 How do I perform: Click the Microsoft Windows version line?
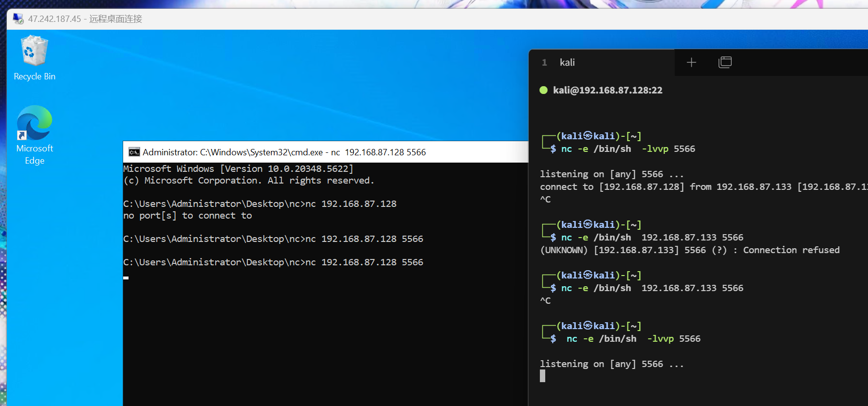238,169
